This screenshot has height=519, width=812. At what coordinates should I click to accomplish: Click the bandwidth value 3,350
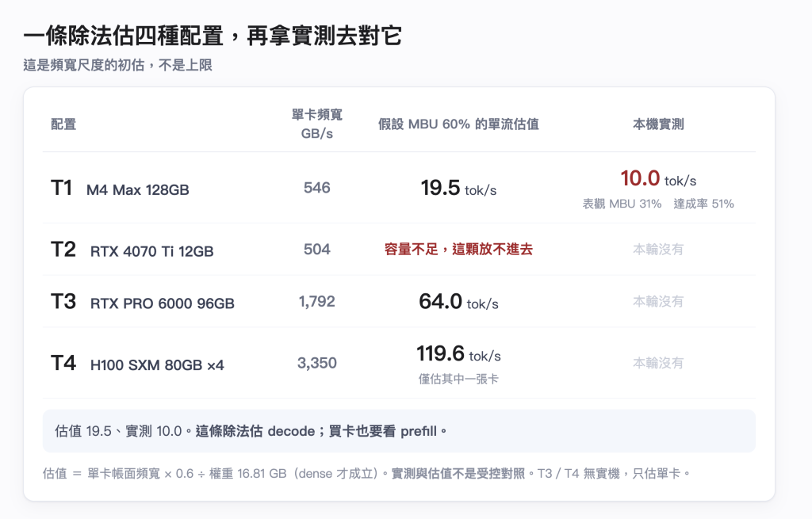317,363
